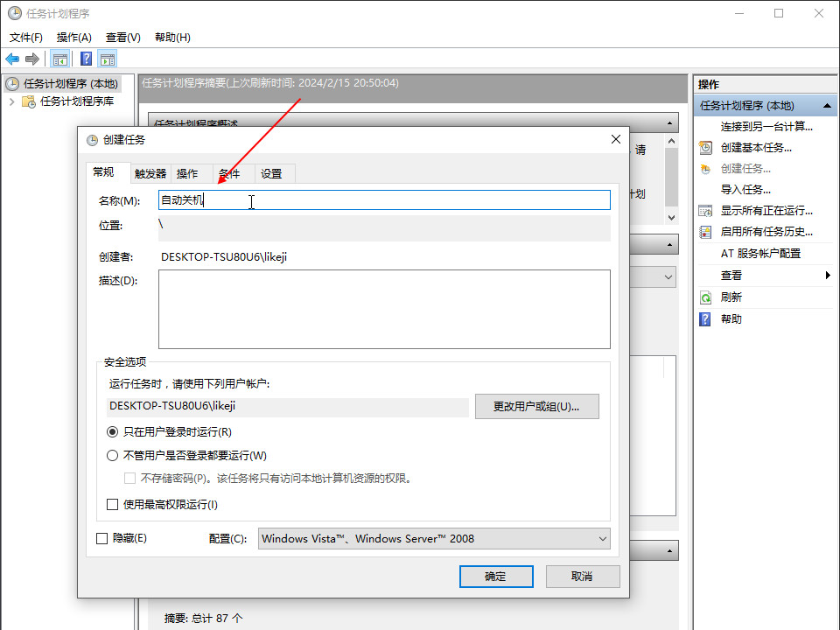Select 不管用户是否登录都要运行 radio button

112,455
